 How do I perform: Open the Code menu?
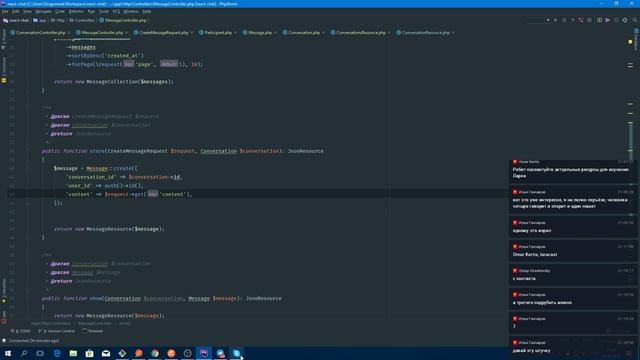(60, 11)
